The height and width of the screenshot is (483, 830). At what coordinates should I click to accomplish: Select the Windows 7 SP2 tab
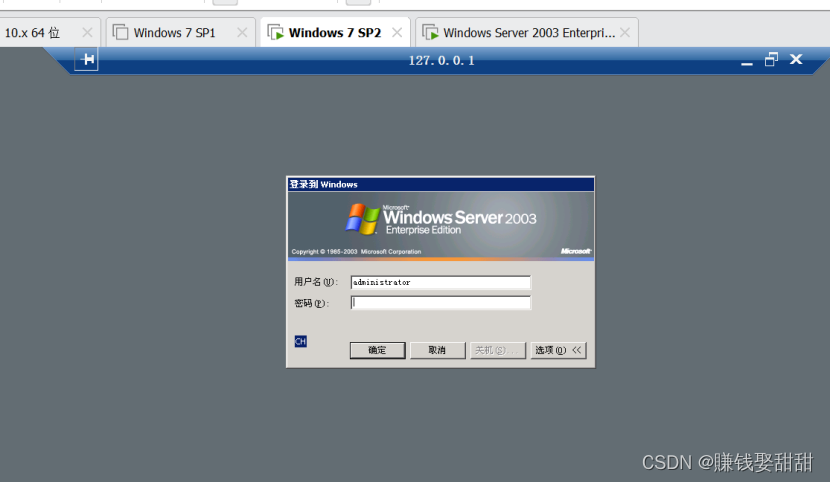point(335,33)
